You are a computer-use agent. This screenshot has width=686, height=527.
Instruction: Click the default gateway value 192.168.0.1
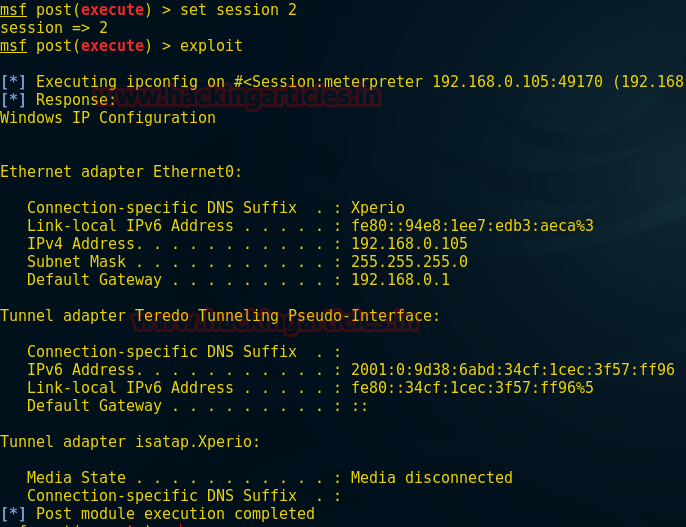(x=400, y=279)
